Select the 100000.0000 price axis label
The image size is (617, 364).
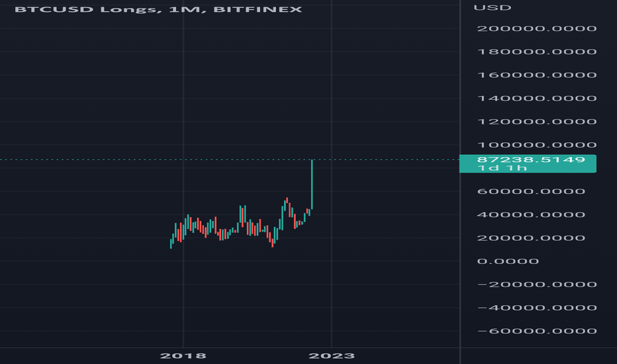click(x=537, y=145)
